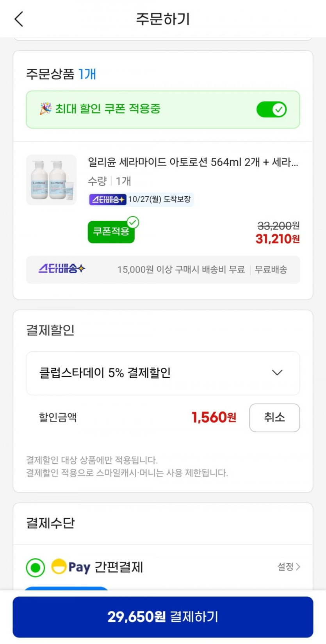Tap the 무료배송 shipping label
Screen dimensions: 326x644
pyautogui.click(x=271, y=269)
